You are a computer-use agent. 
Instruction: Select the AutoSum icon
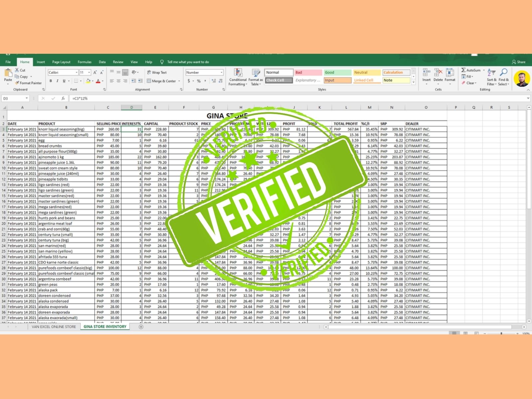coord(464,70)
